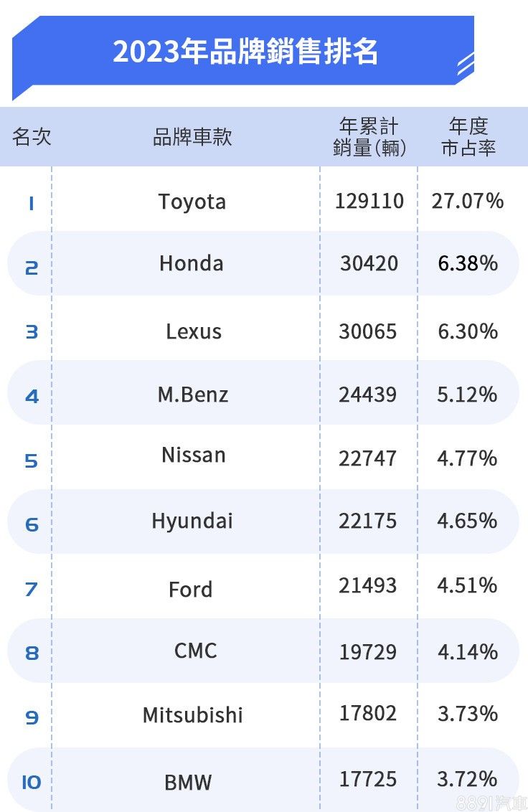Image resolution: width=528 pixels, height=812 pixels.
Task: Select the rank number 10 icon
Action: pos(32,782)
